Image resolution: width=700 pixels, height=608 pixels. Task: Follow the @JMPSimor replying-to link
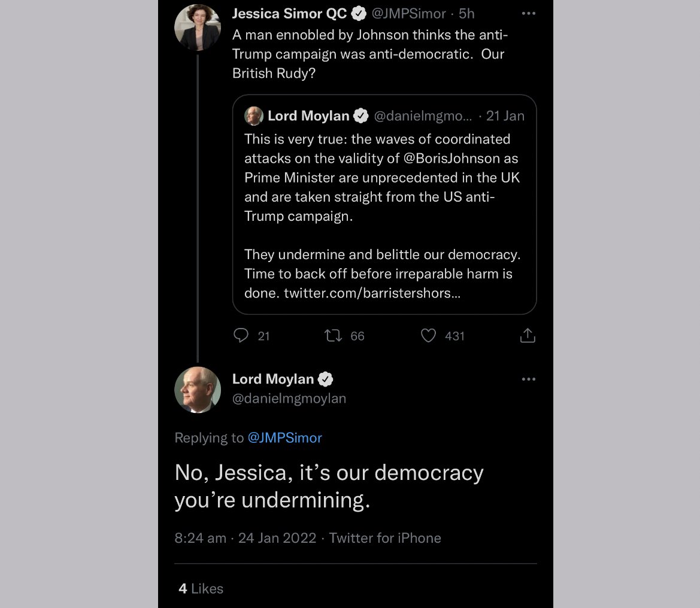284,437
